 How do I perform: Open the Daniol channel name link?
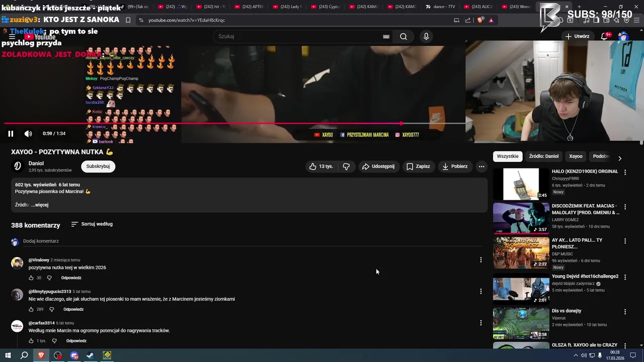pyautogui.click(x=36, y=163)
